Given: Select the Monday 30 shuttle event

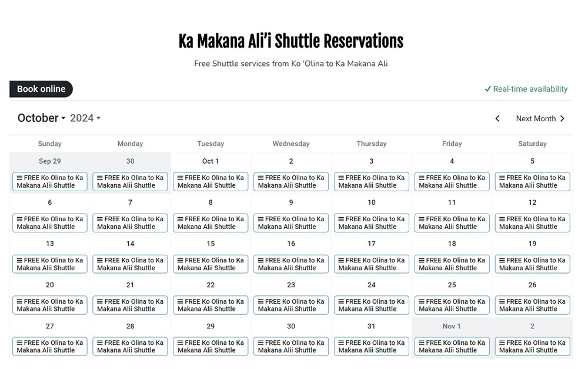Looking at the screenshot, I should pos(130,181).
